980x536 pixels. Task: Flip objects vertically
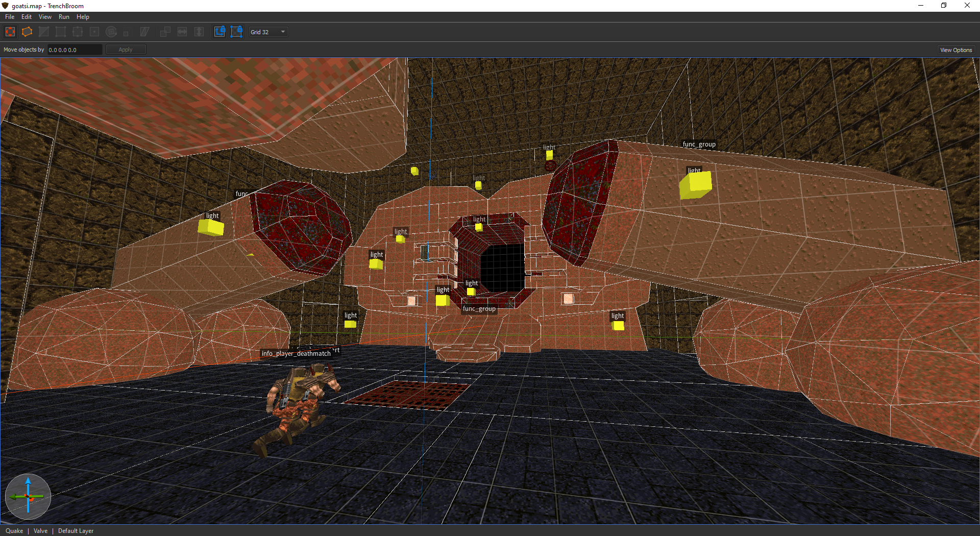click(199, 32)
